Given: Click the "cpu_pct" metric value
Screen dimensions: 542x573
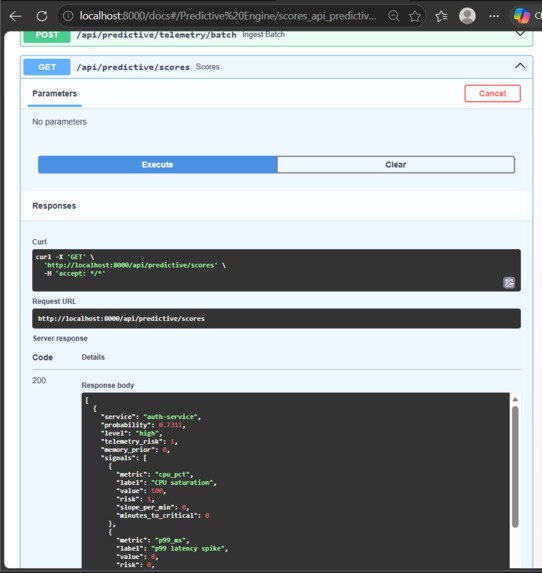Looking at the screenshot, I should pyautogui.click(x=173, y=474).
